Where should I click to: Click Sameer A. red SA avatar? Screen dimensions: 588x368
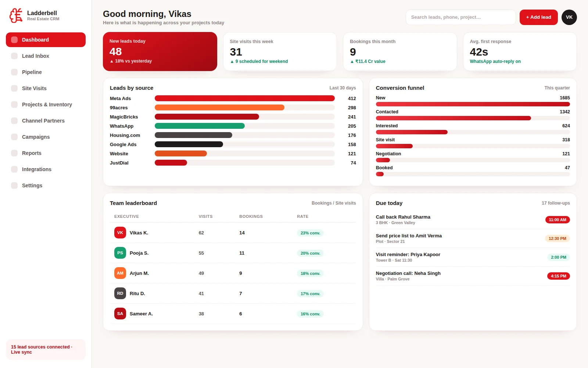120,314
